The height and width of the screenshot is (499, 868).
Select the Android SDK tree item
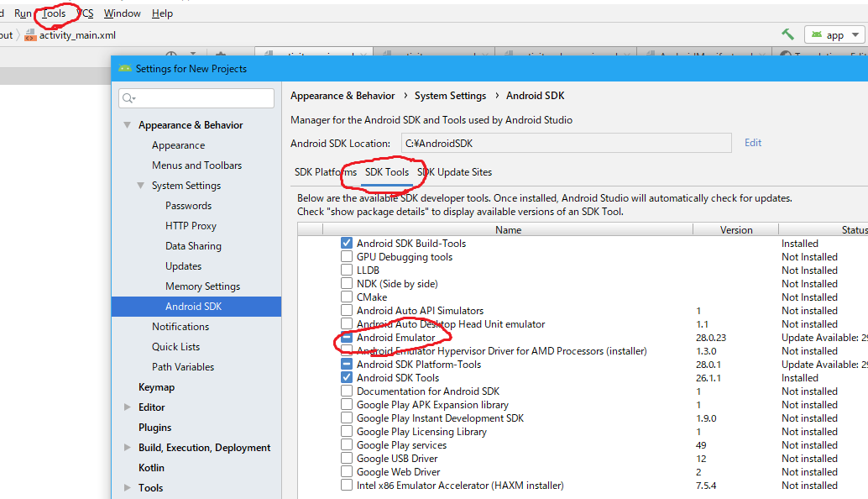tap(196, 307)
